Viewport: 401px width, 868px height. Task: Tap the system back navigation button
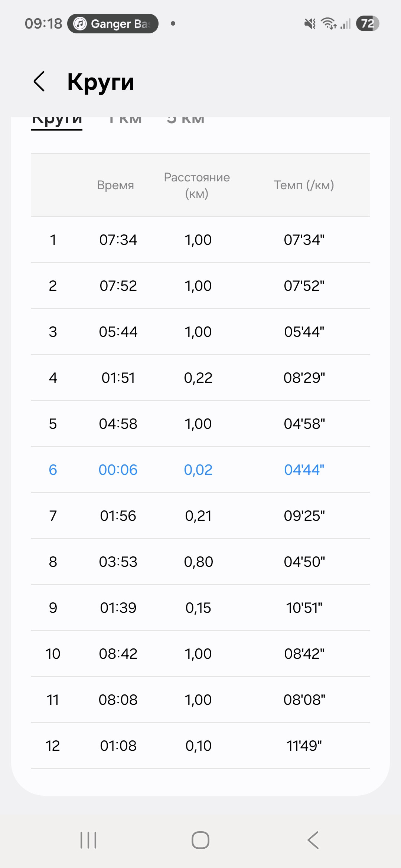[x=313, y=840]
